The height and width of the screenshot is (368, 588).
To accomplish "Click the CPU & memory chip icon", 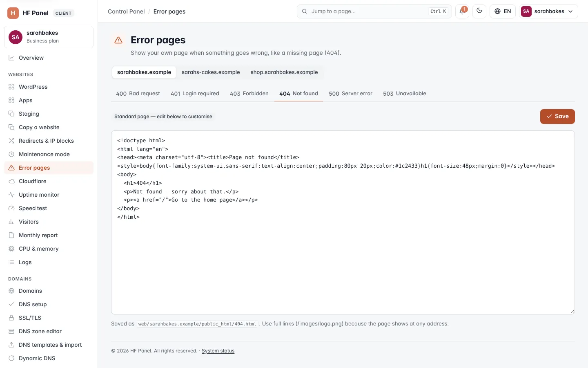I will [x=11, y=249].
